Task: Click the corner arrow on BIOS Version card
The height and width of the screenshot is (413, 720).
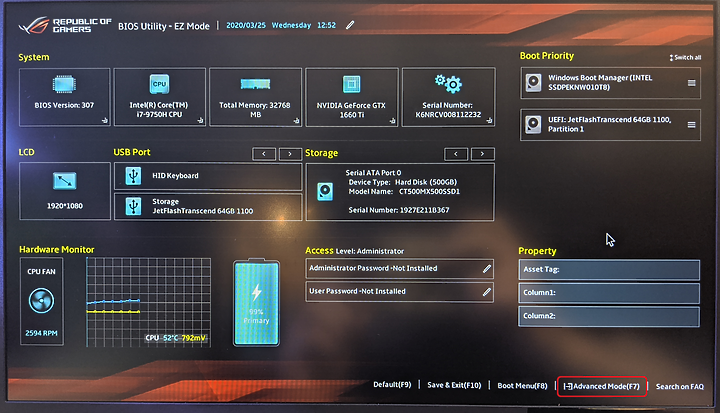Action: click(105, 120)
